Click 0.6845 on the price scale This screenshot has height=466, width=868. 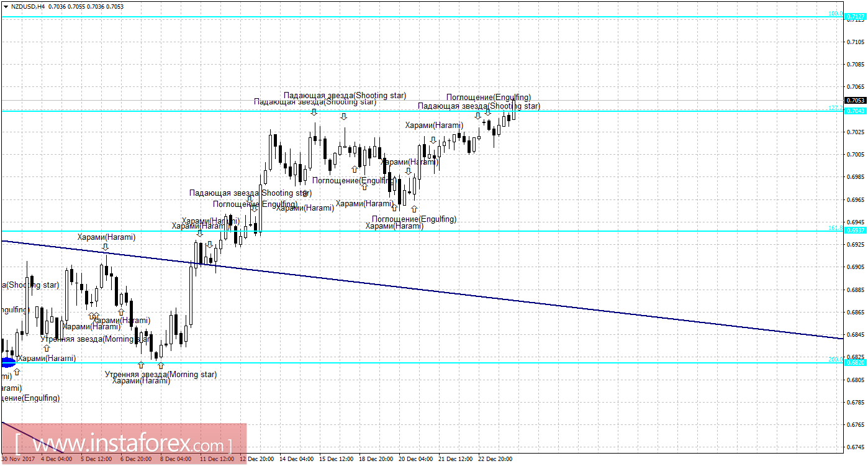856,335
